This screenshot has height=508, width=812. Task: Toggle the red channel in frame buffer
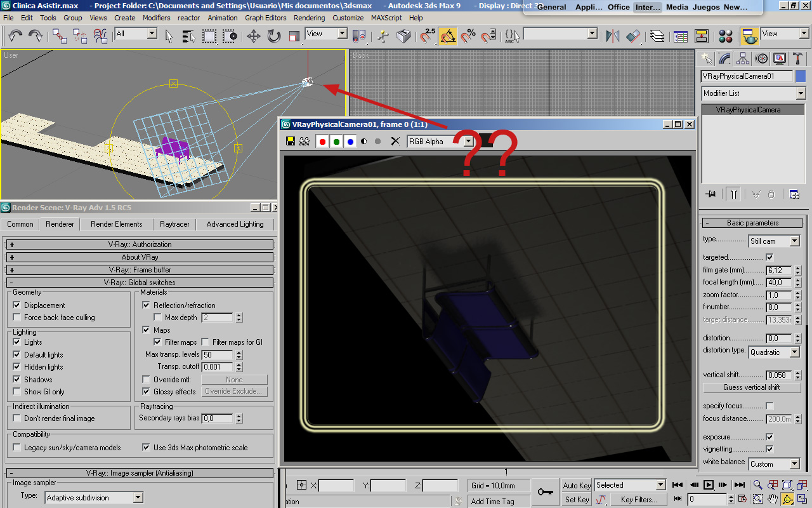point(322,141)
